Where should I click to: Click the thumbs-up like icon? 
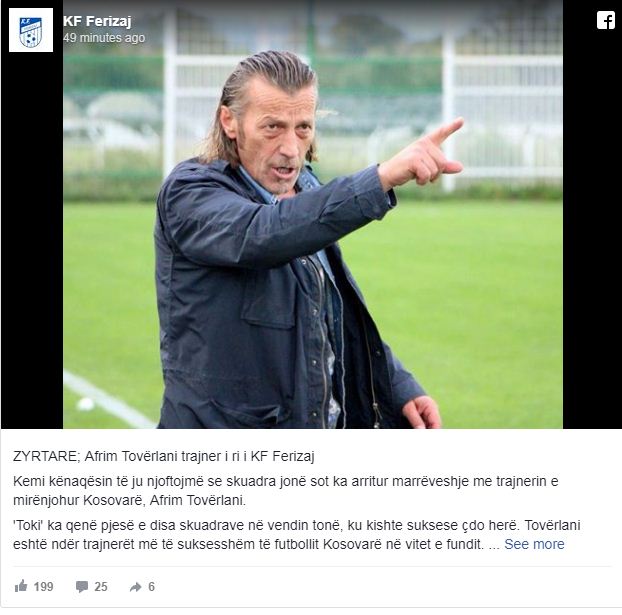[21, 586]
